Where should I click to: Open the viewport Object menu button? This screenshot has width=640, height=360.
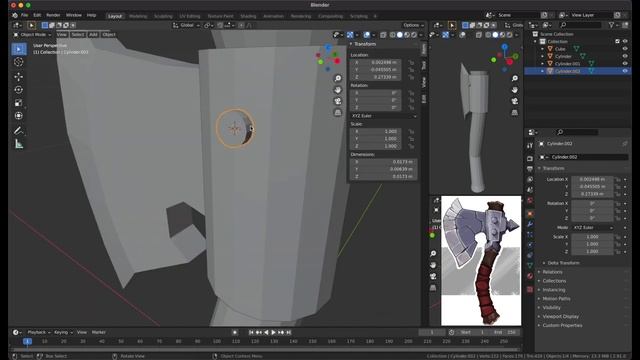(x=109, y=35)
